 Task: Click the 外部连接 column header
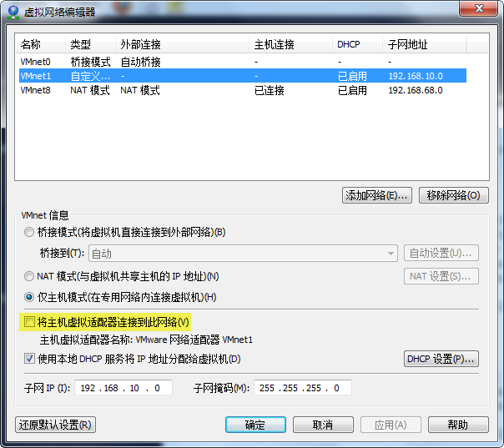coord(182,44)
